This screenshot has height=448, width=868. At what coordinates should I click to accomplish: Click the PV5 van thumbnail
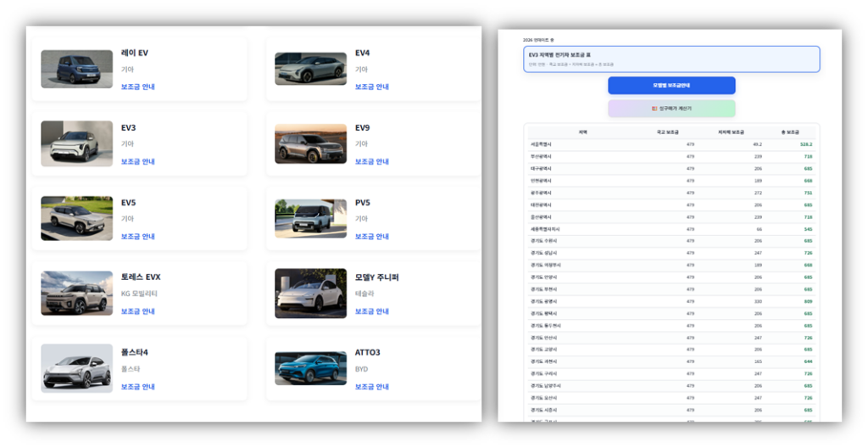tap(310, 219)
